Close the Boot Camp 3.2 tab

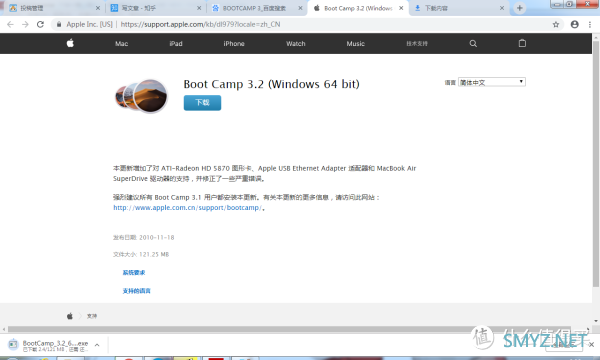coord(401,8)
